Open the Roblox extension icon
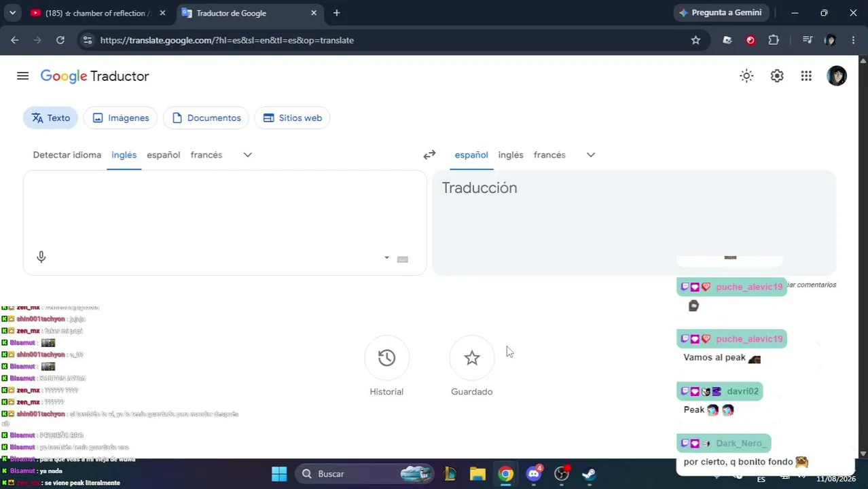 point(727,40)
